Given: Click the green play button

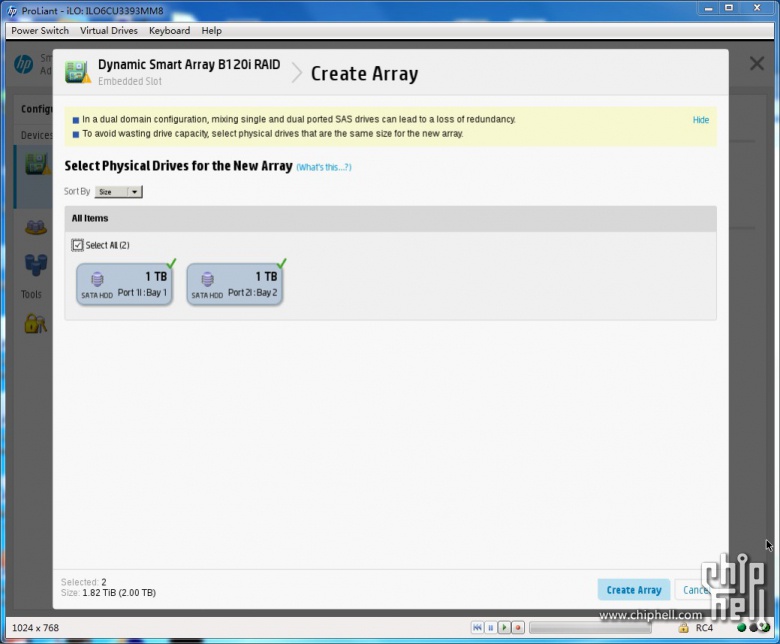Looking at the screenshot, I should [504, 628].
